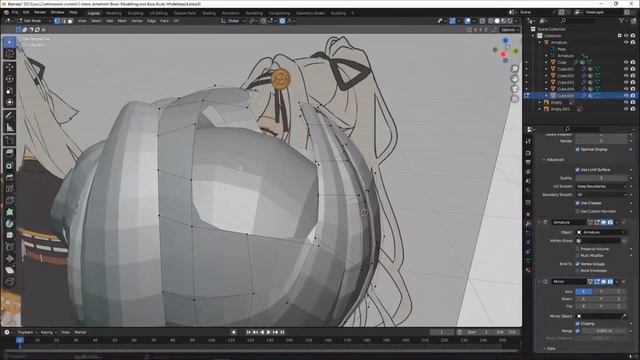This screenshot has height=360, width=640.
Task: Open Boundary Smooth dropdown
Action: 601,195
